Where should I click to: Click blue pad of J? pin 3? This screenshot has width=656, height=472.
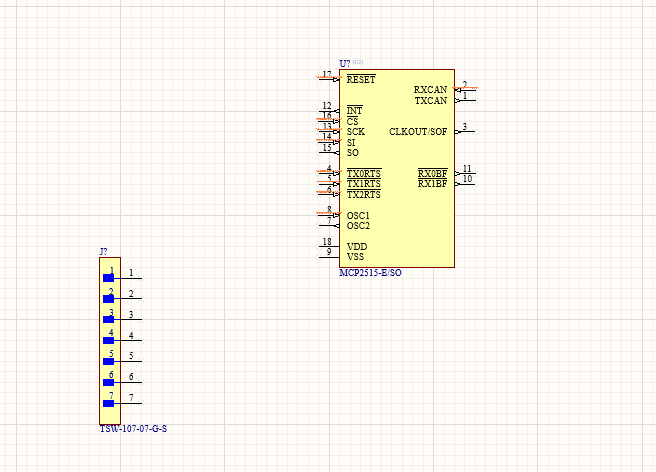[x=108, y=320]
